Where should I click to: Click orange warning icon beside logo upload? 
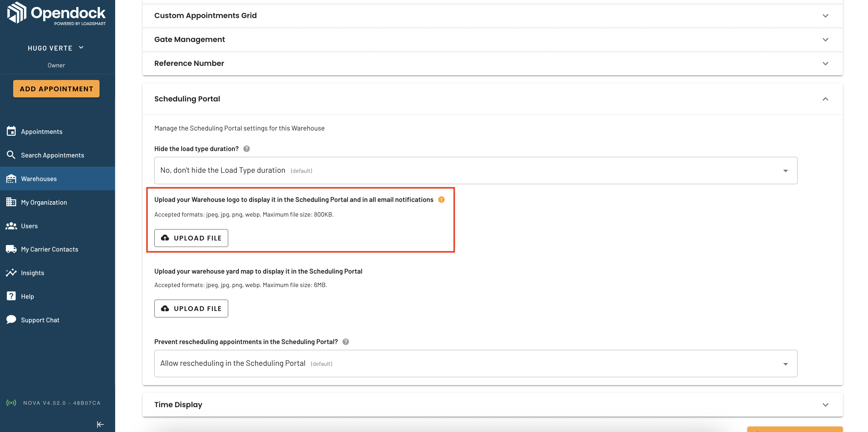441,199
